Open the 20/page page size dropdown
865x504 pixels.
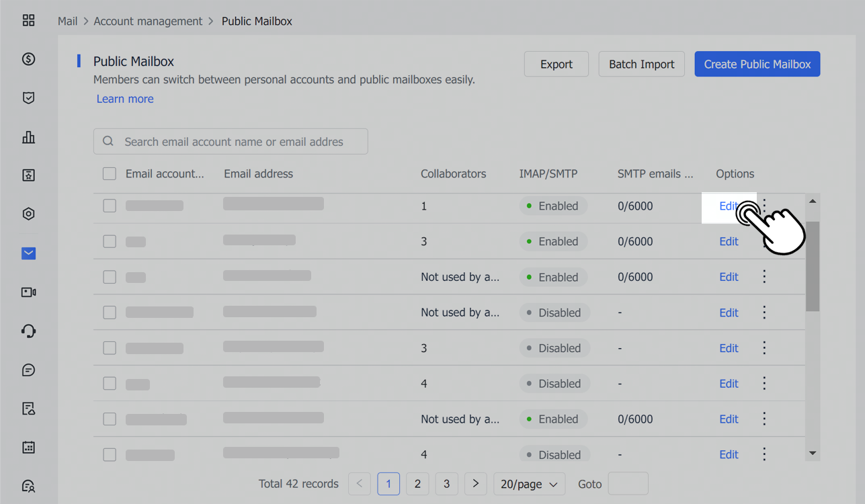tap(530, 483)
